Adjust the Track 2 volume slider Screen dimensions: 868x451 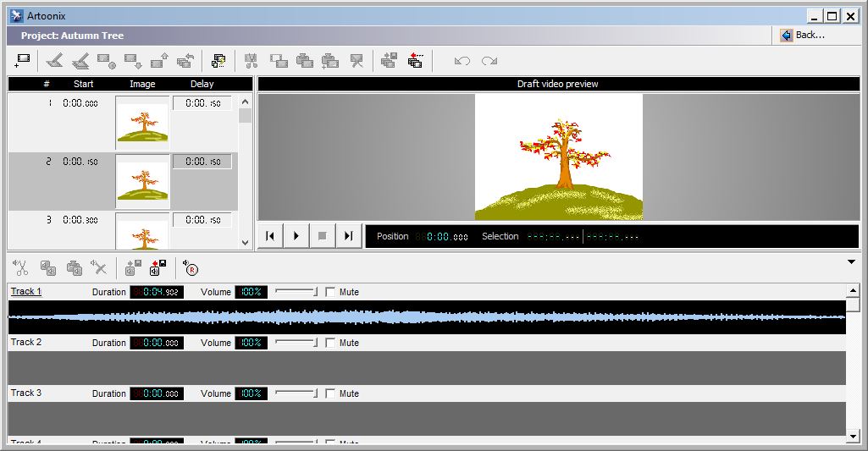tap(296, 343)
